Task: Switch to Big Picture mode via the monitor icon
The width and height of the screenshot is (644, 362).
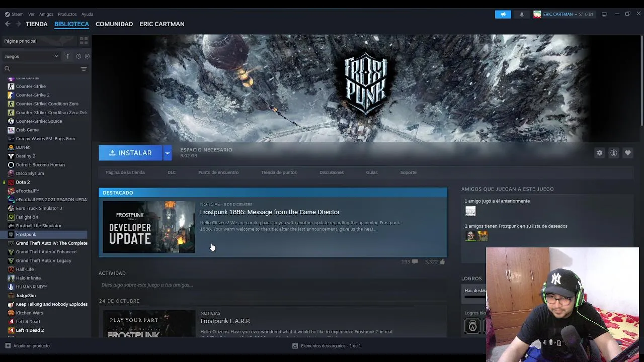Action: click(604, 14)
